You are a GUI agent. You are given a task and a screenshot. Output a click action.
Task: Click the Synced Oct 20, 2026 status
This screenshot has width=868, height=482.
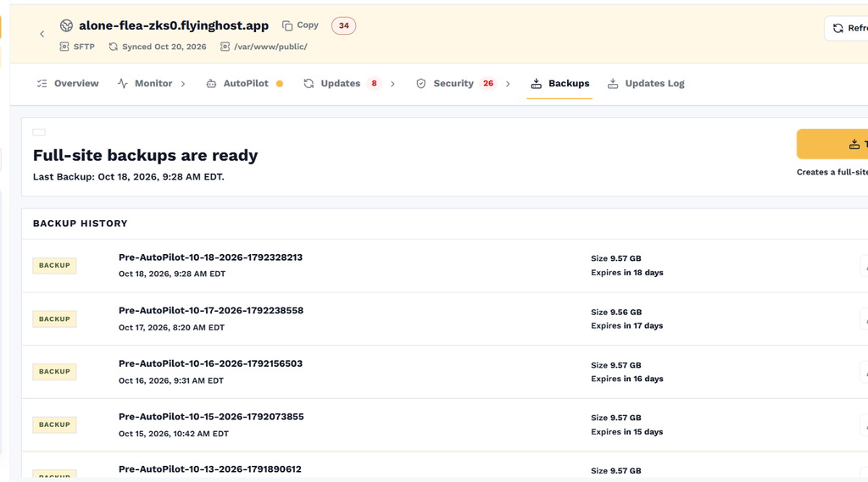tap(158, 47)
